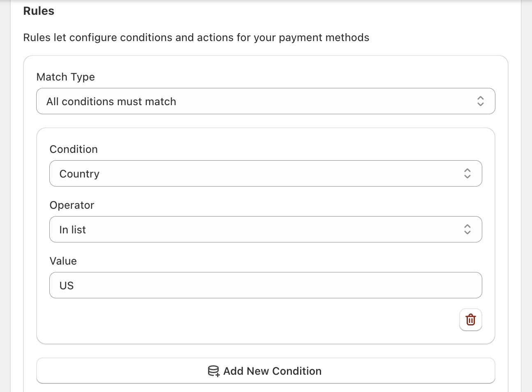Screen dimensions: 532x392
Task: Click the Add New Condition button
Action: point(266,371)
